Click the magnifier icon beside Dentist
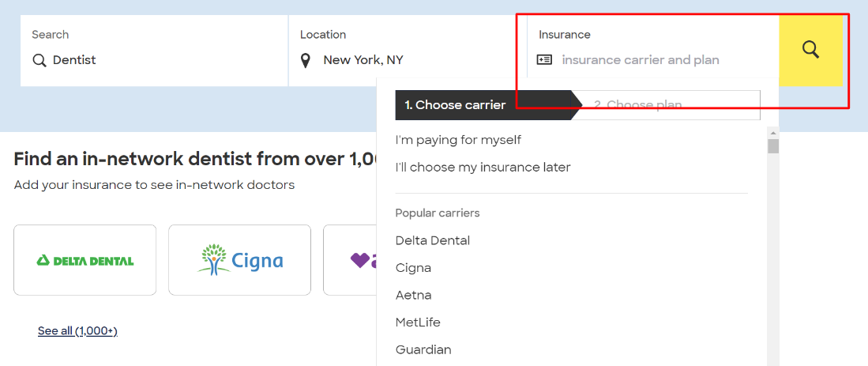Viewport: 868px width, 366px height. click(x=39, y=60)
